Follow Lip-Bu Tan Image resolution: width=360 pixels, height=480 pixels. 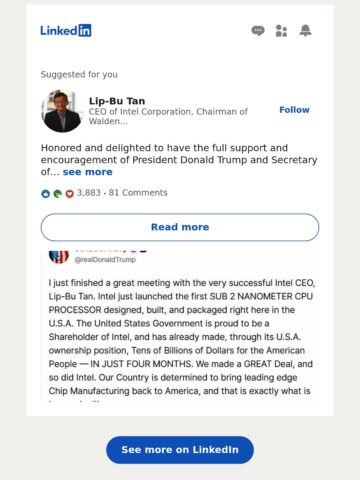[294, 110]
